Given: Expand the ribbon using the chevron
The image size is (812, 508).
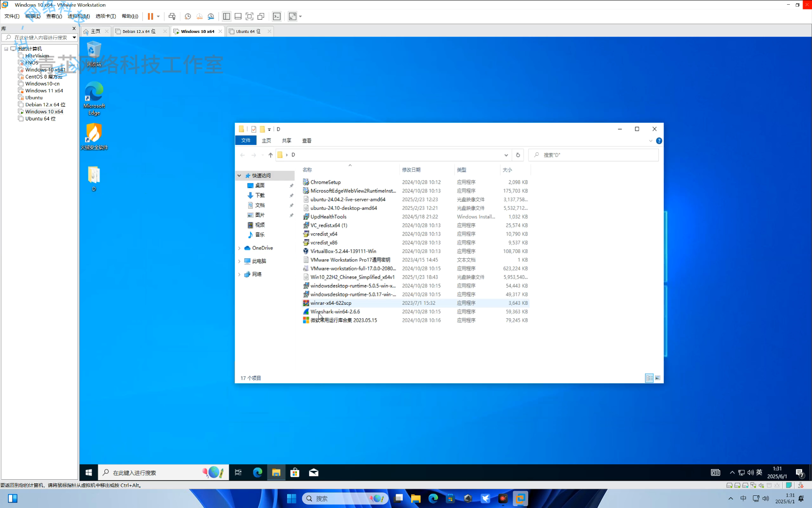Looking at the screenshot, I should click(x=651, y=141).
